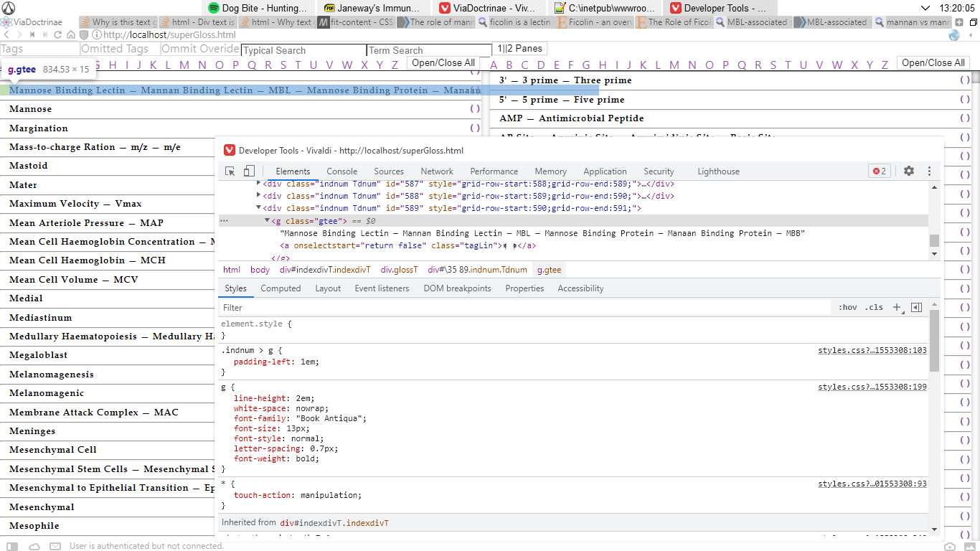Screen dimensions: 980x551
Task: Click the Tags input field
Action: tap(40, 49)
